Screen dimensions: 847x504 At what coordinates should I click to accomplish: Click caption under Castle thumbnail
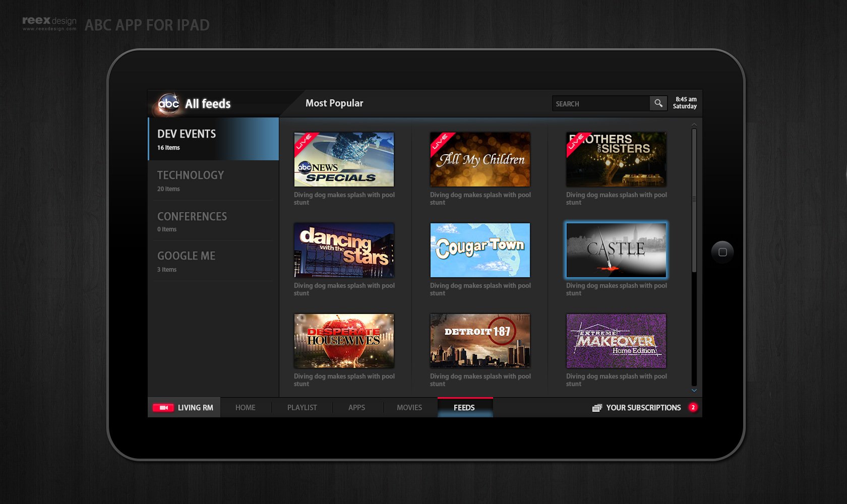tap(617, 289)
